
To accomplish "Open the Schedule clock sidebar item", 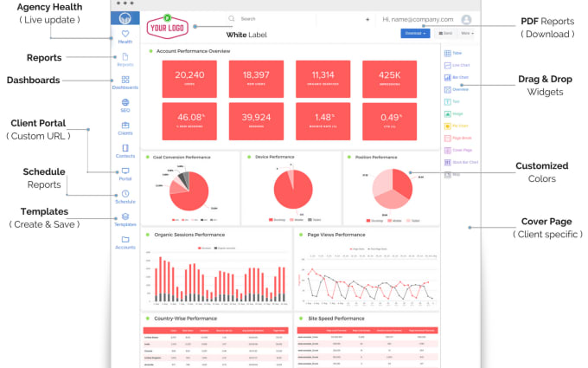I will [125, 197].
